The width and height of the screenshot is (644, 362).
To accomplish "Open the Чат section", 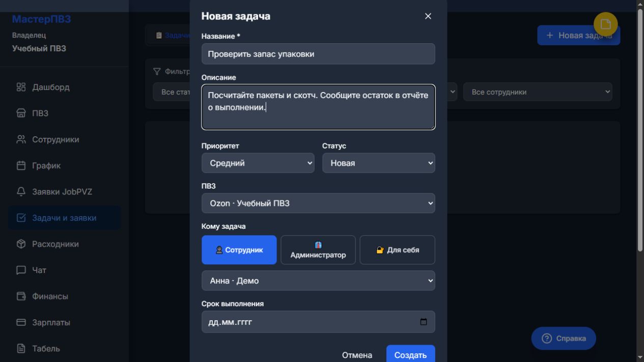I will tap(64, 270).
